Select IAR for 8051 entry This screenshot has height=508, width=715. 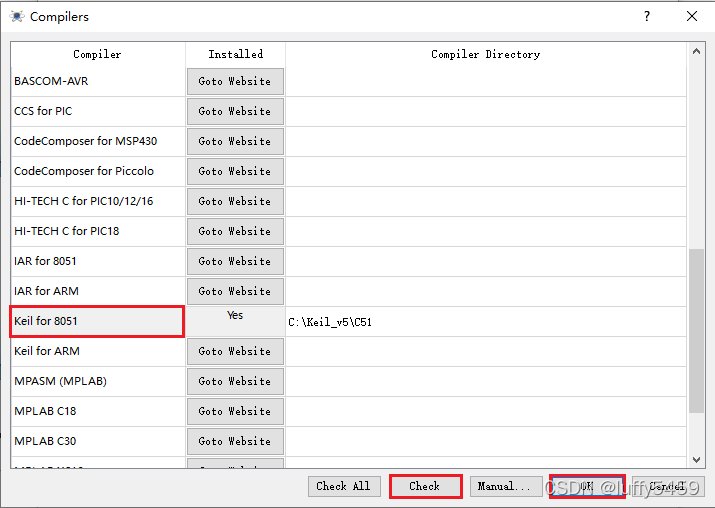tap(98, 262)
